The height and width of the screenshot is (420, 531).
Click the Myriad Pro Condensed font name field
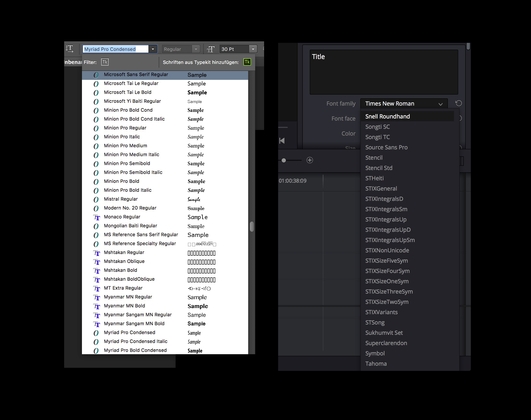[116, 49]
